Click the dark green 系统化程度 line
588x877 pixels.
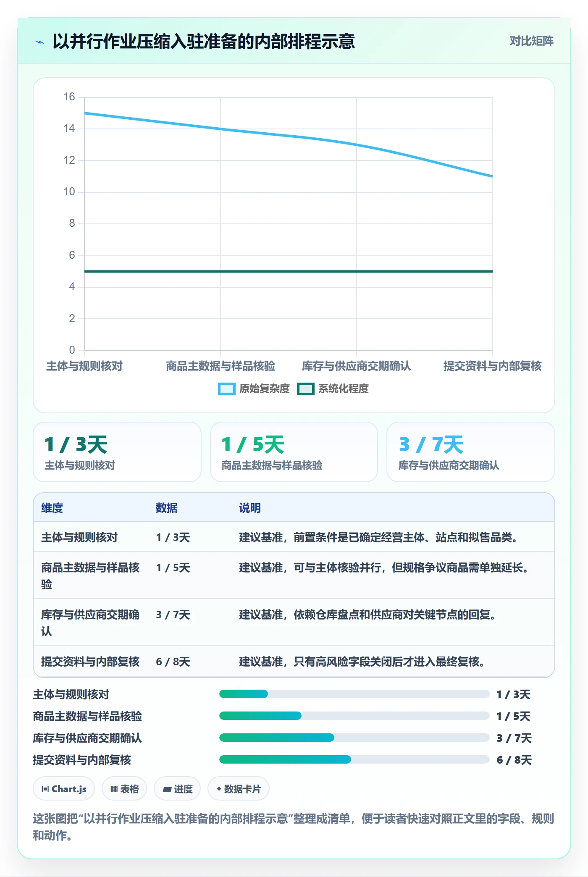pyautogui.click(x=288, y=271)
